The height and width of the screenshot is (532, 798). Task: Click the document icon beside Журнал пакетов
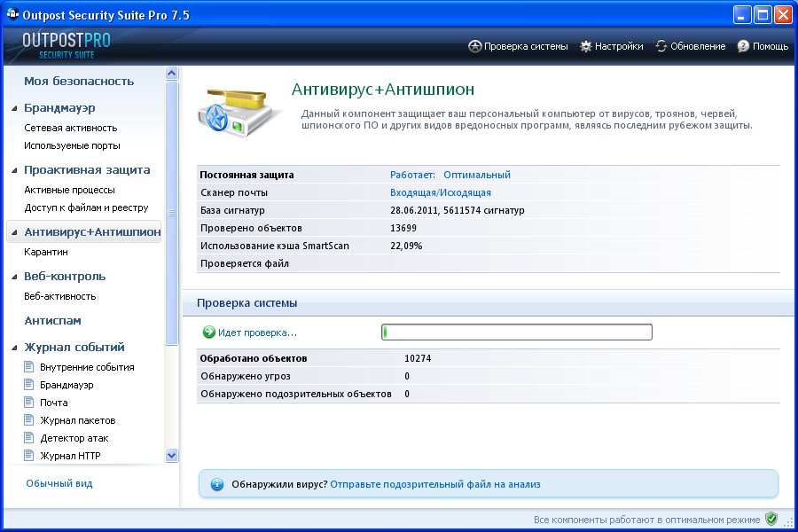pyautogui.click(x=29, y=420)
